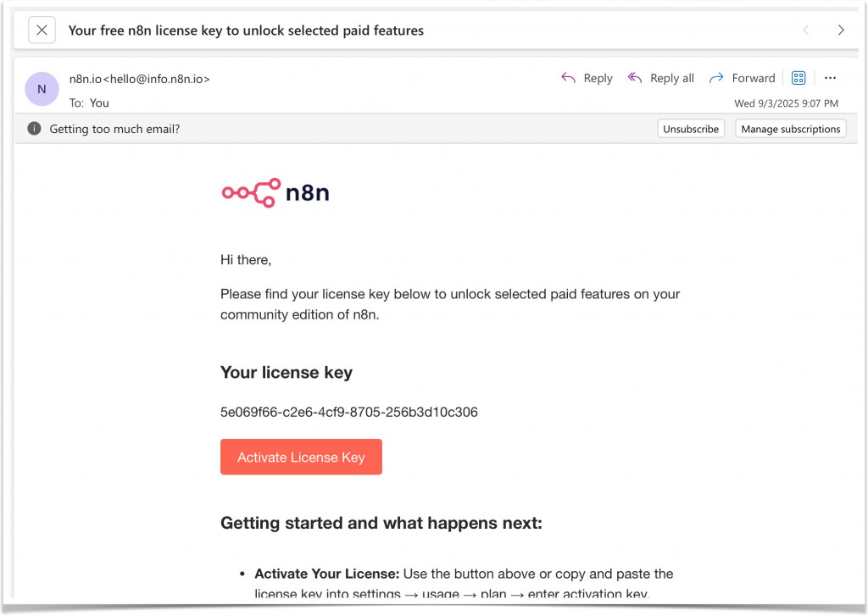This screenshot has height=616, width=868.
Task: Click the email subject title text
Action: pyautogui.click(x=246, y=31)
